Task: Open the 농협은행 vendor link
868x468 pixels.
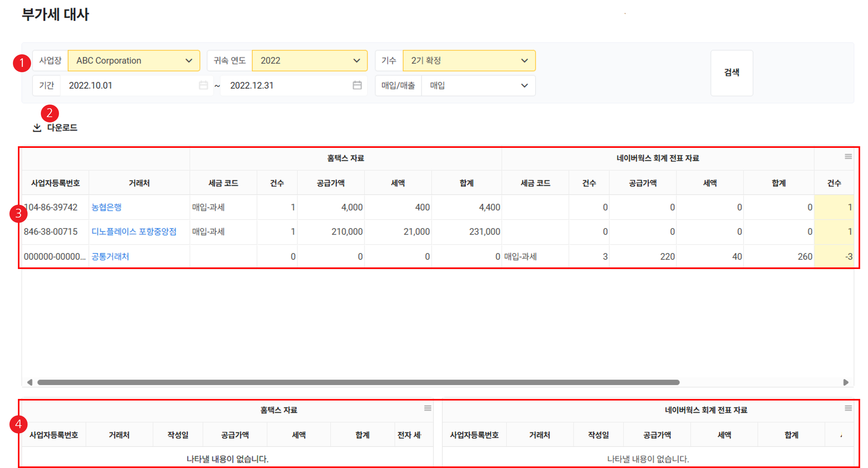Action: click(x=106, y=207)
